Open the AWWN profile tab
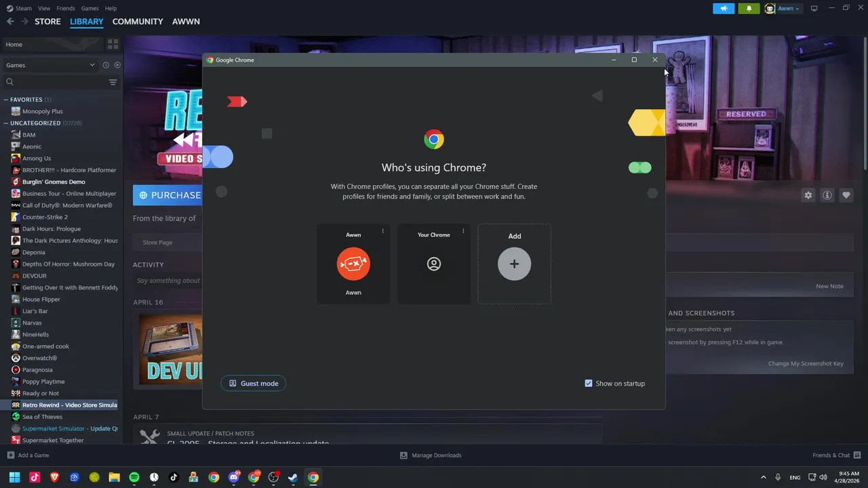The height and width of the screenshot is (488, 868). coord(186,22)
